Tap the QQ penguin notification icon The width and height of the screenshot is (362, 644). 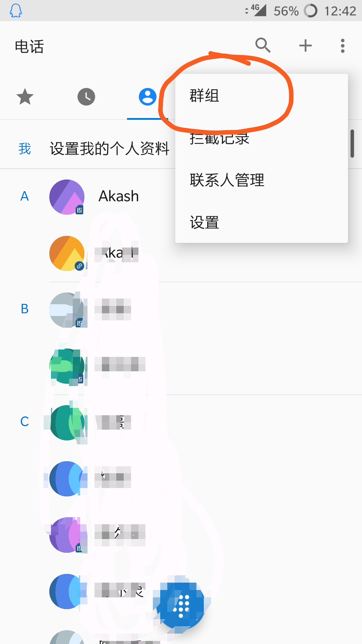click(15, 11)
